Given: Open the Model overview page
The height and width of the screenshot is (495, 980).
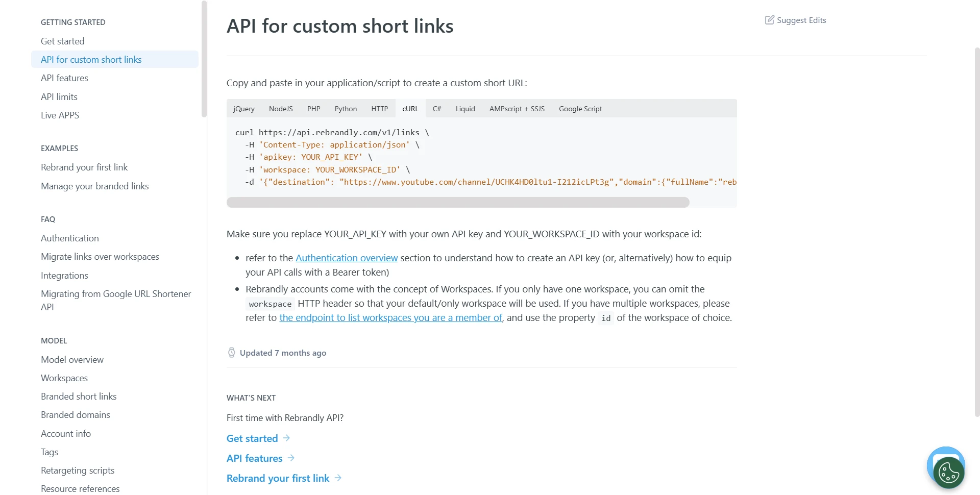Looking at the screenshot, I should click(72, 359).
